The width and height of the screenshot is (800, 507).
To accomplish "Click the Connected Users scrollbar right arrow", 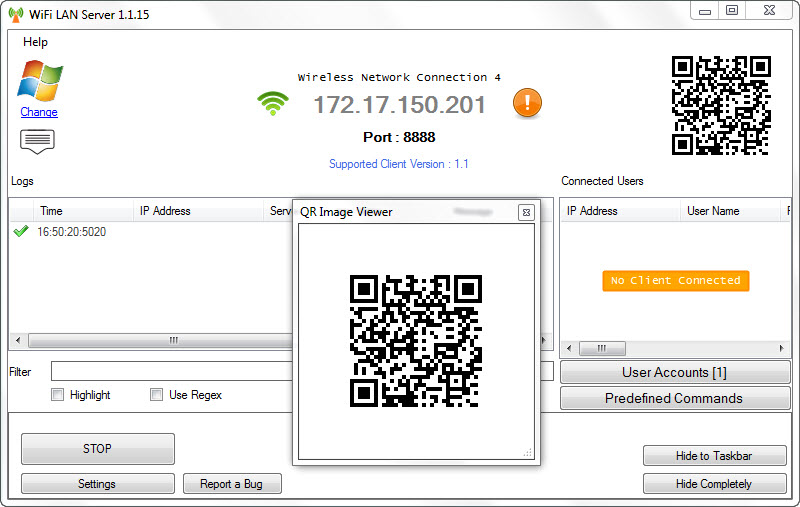I will (782, 348).
